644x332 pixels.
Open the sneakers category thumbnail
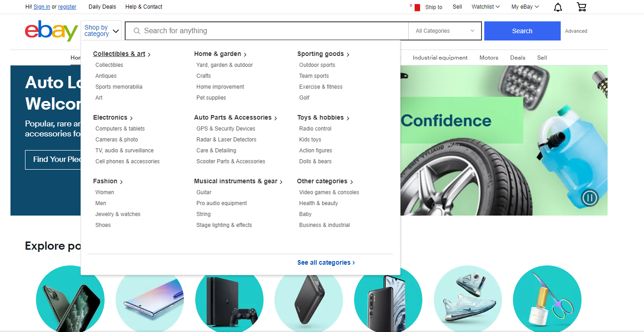coord(468,299)
